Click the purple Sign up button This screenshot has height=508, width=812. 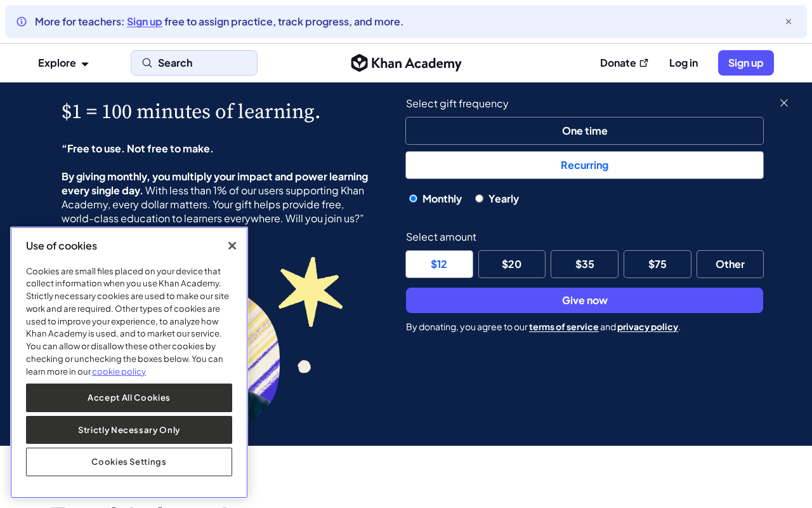point(746,63)
